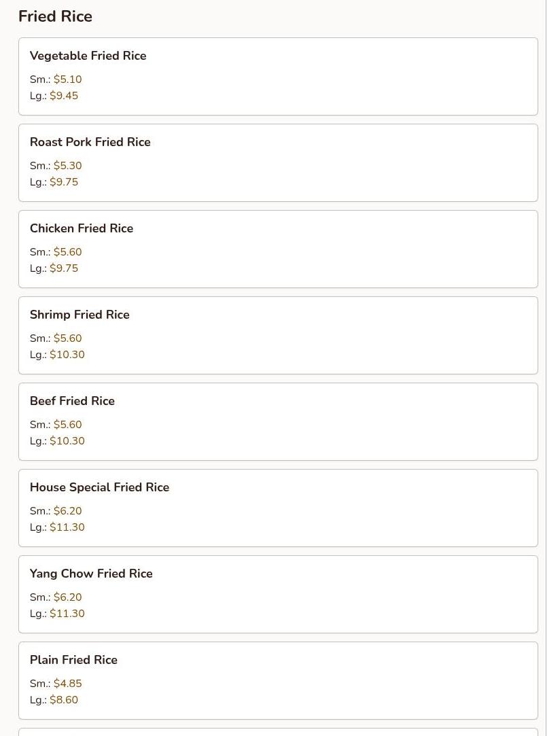Select the Vegetable Fried Rice item title
The height and width of the screenshot is (736, 560).
(88, 56)
